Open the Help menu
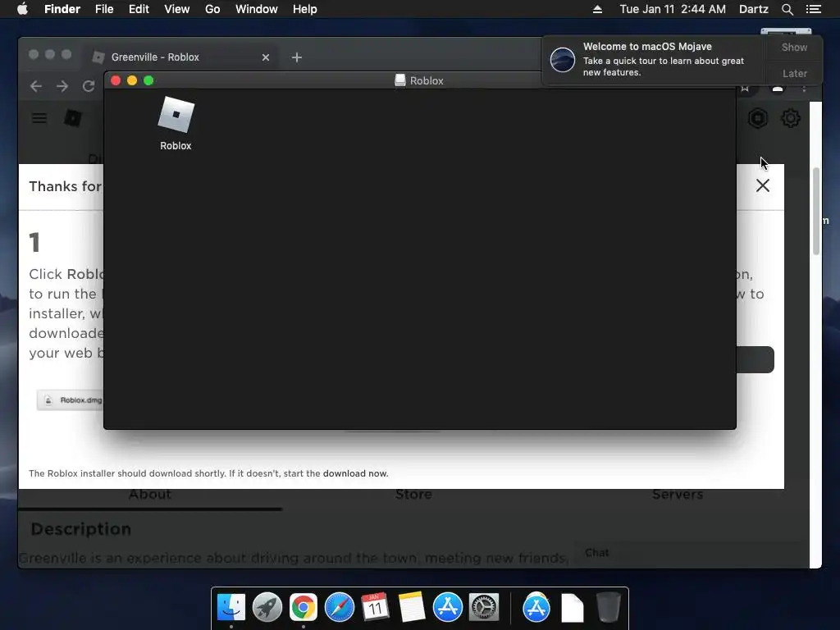The image size is (840, 630). click(x=305, y=9)
